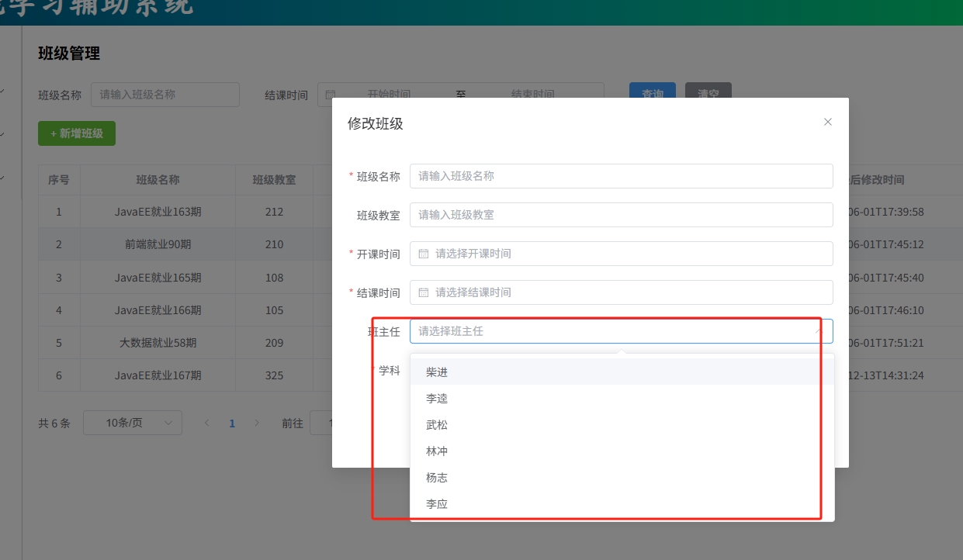The width and height of the screenshot is (963, 560).
Task: Click page number 1 in pagination
Action: pos(232,423)
